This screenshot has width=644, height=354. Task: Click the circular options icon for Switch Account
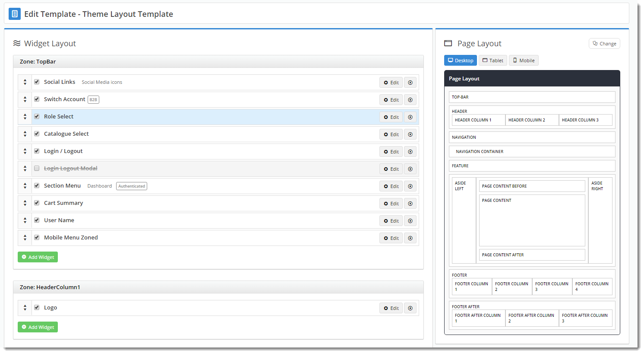[410, 100]
